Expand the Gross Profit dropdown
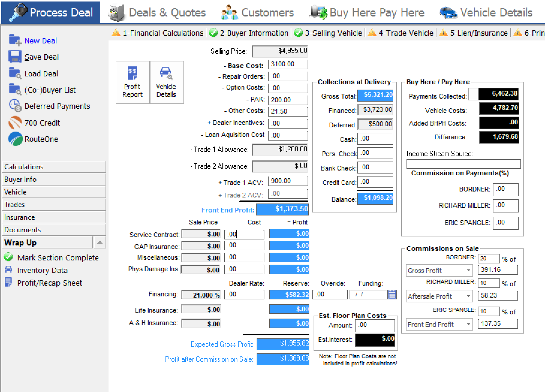 pyautogui.click(x=468, y=271)
